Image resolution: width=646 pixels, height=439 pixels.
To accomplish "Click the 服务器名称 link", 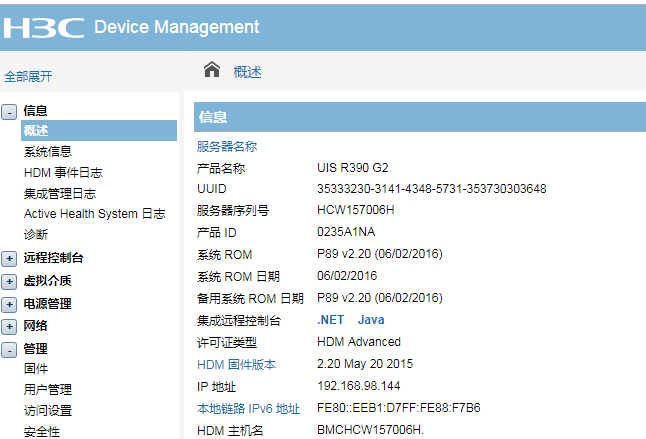I will pos(226,146).
